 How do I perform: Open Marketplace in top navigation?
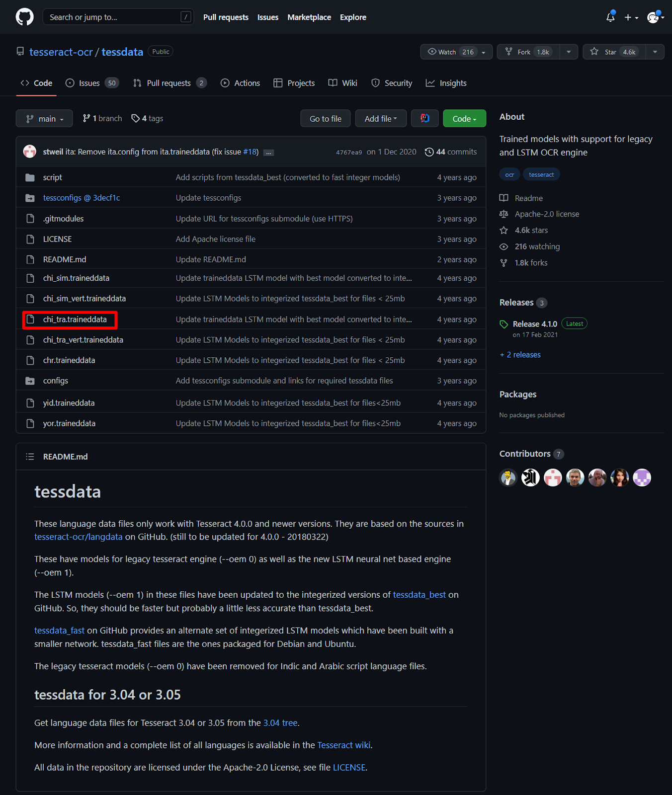(309, 17)
